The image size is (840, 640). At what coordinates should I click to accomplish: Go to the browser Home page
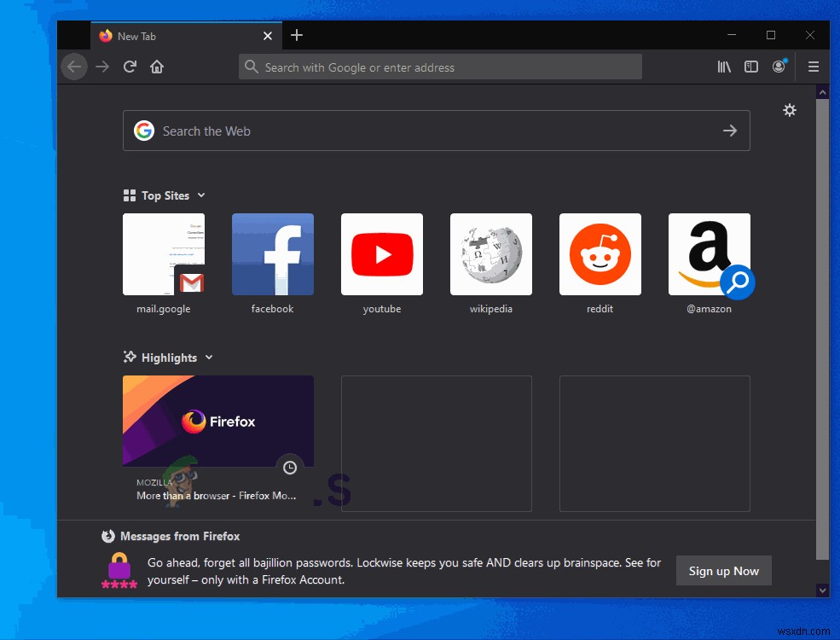point(157,67)
